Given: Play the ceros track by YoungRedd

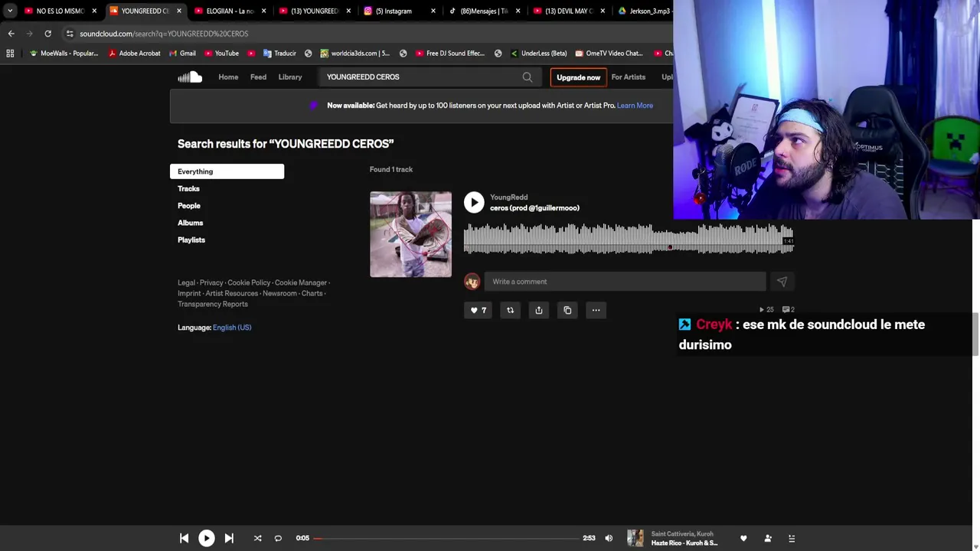Looking at the screenshot, I should 474,202.
